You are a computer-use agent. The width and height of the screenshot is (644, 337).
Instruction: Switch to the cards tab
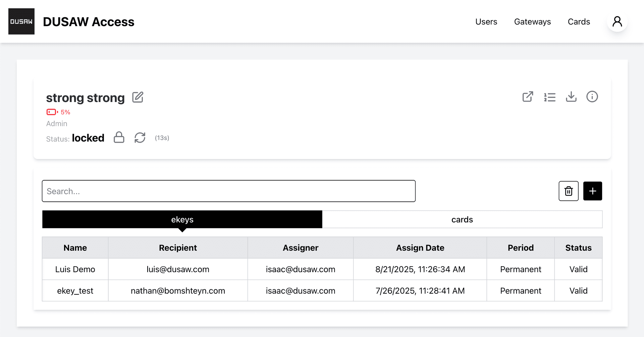coord(462,220)
